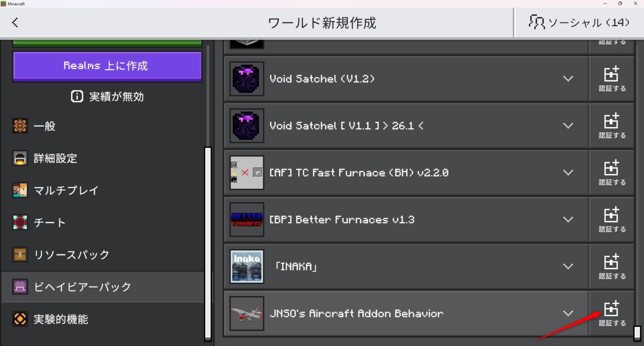Click the Inaka pack thumbnail
The width and height of the screenshot is (644, 346).
[247, 267]
